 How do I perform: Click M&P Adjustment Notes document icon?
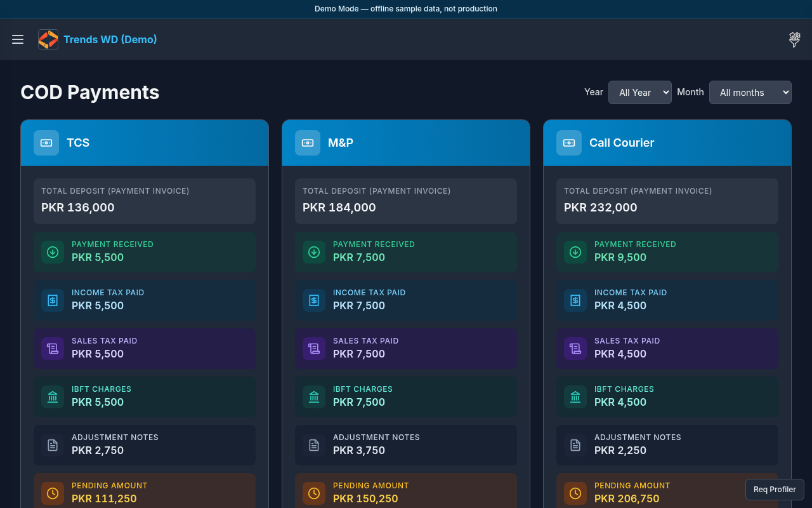point(314,445)
